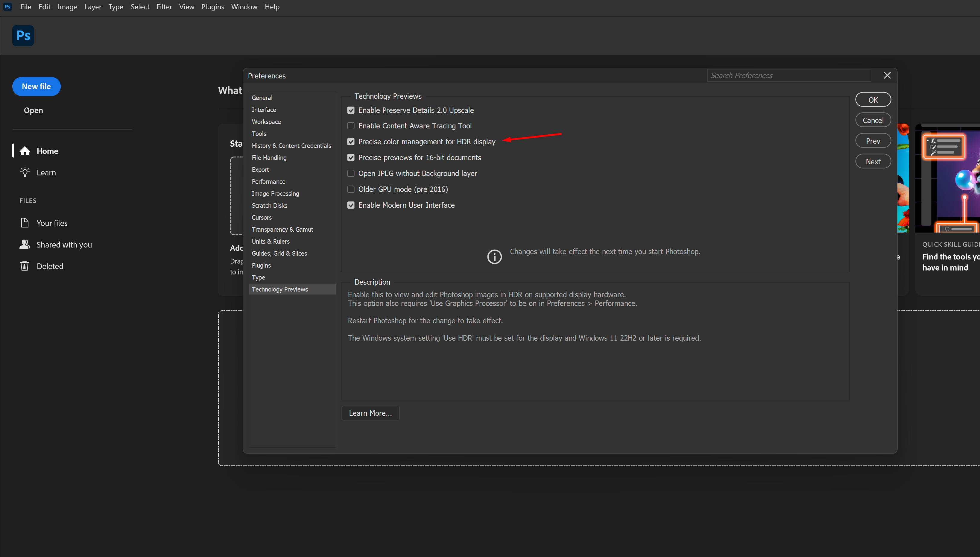
Task: Select Units & Rulers category
Action: tap(292, 242)
